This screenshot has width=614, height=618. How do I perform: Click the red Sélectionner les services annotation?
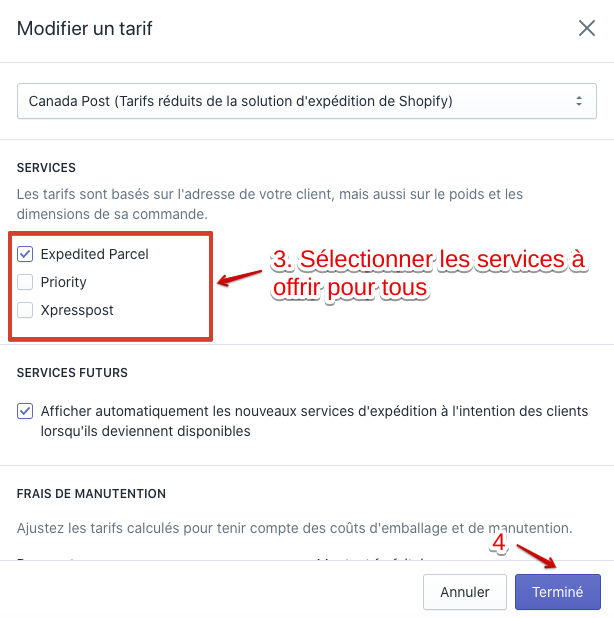(x=428, y=273)
